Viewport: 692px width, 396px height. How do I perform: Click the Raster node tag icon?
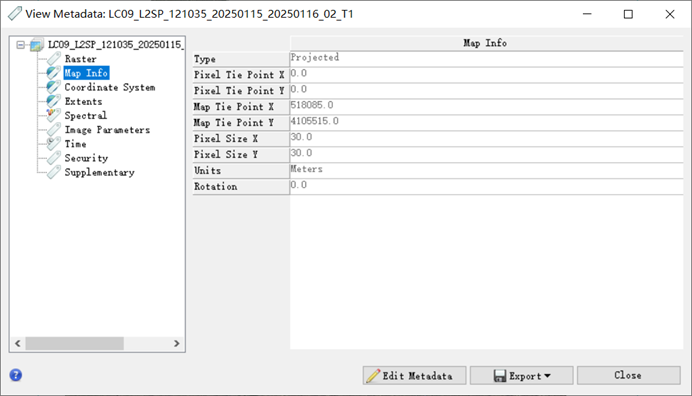click(x=53, y=59)
